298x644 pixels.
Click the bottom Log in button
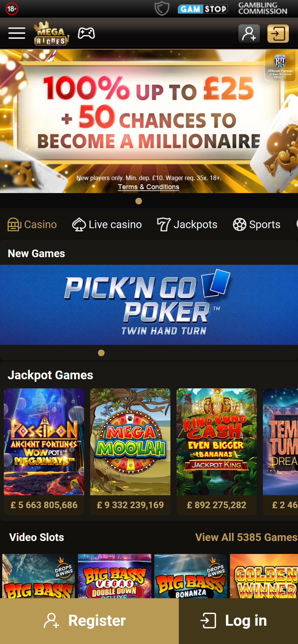click(x=238, y=621)
